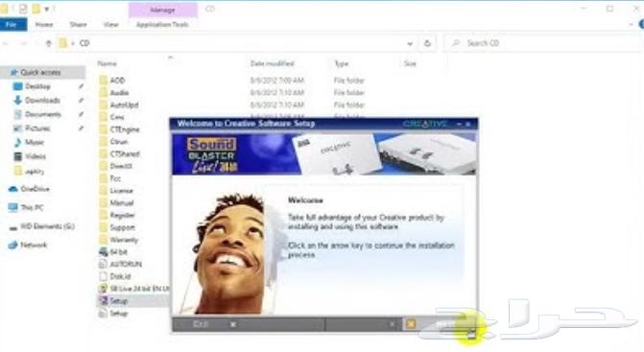Go to Videos in sidebar

coord(36,156)
